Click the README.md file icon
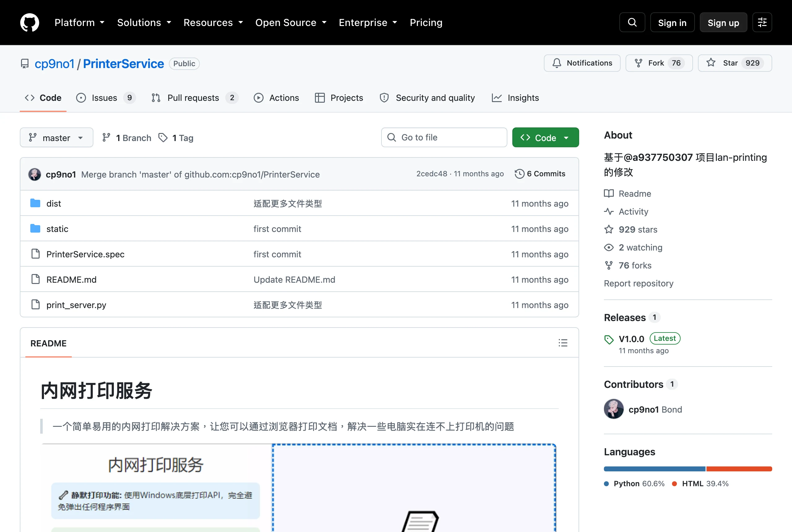792x532 pixels. point(35,279)
